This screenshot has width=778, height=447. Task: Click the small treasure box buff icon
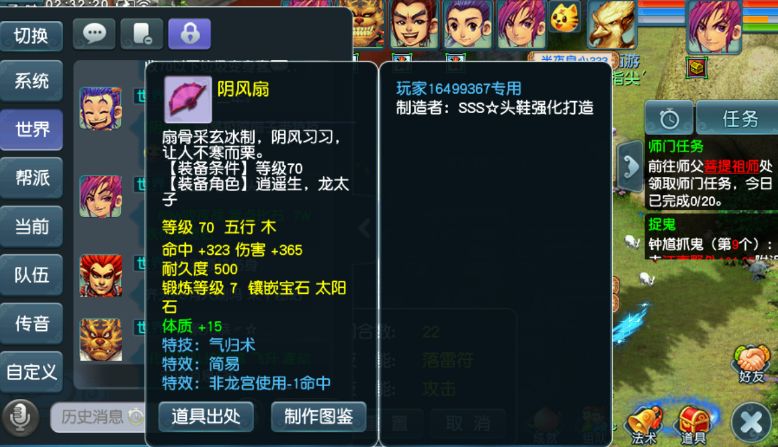coord(697,67)
